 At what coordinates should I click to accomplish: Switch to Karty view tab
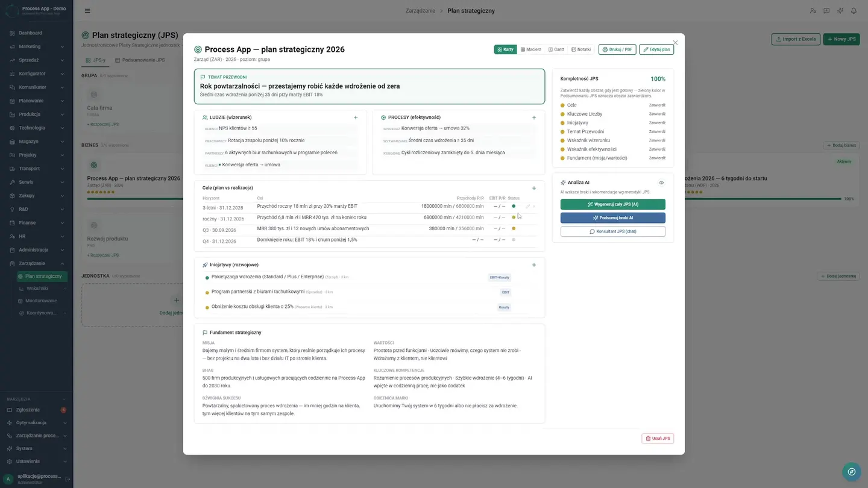[x=505, y=49]
